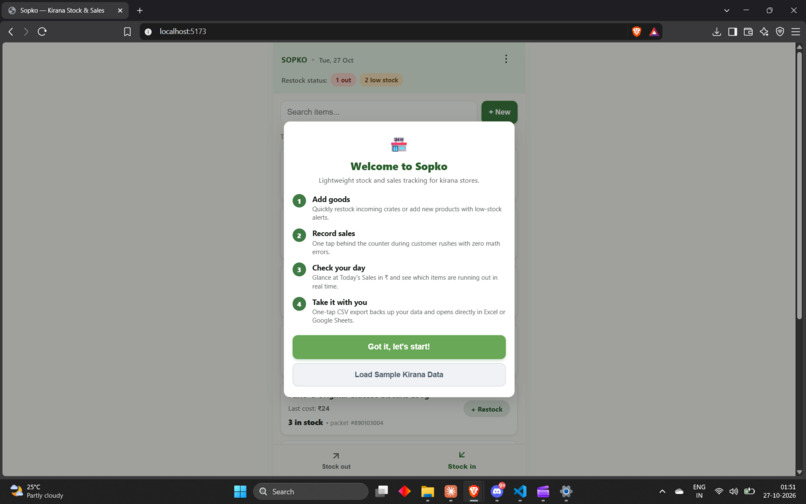This screenshot has width=806, height=504.
Task: Click the site info icon in address bar
Action: point(148,31)
